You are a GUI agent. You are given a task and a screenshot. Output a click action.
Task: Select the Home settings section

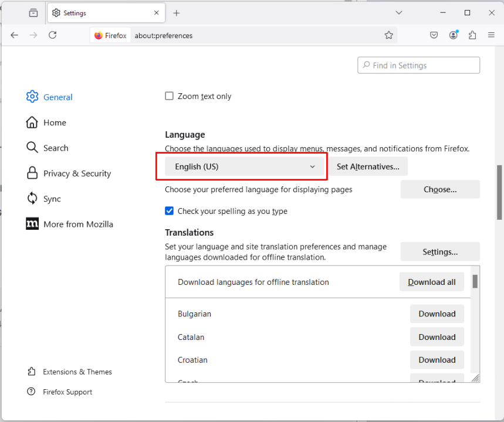click(x=55, y=122)
